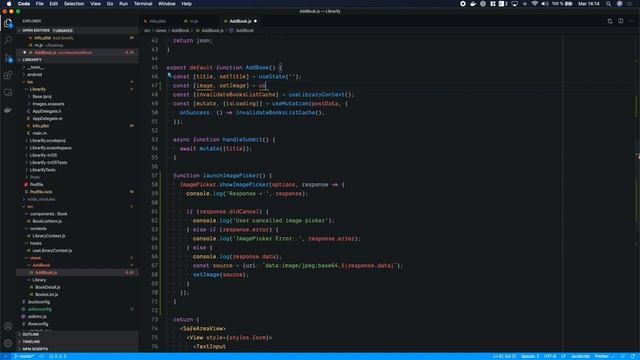
Task: Click the screen mirroring icon in menu bar
Action: tap(515, 4)
